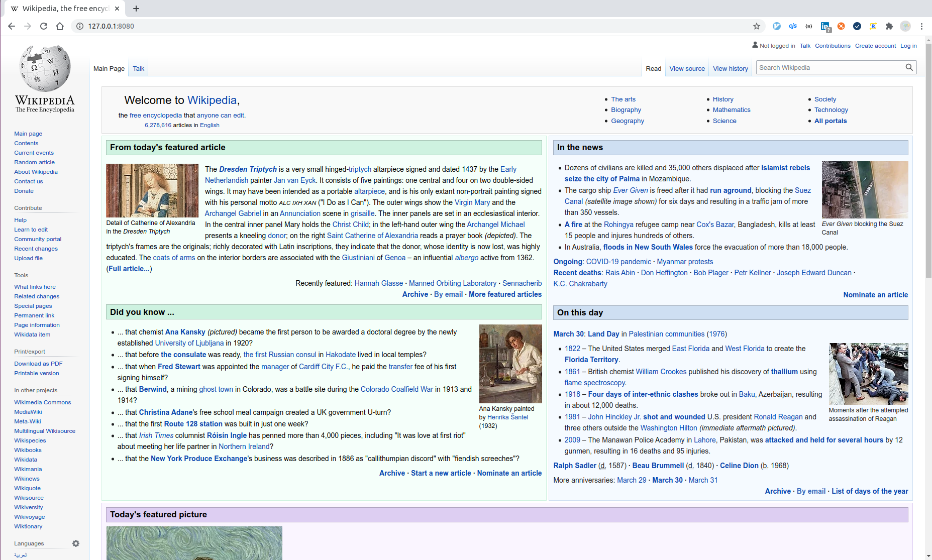Submit search with magnifying glass icon

[x=909, y=67]
